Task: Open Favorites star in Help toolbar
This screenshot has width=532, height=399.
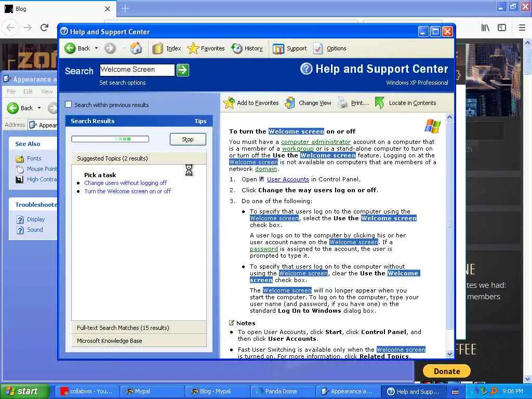Action: click(x=193, y=48)
